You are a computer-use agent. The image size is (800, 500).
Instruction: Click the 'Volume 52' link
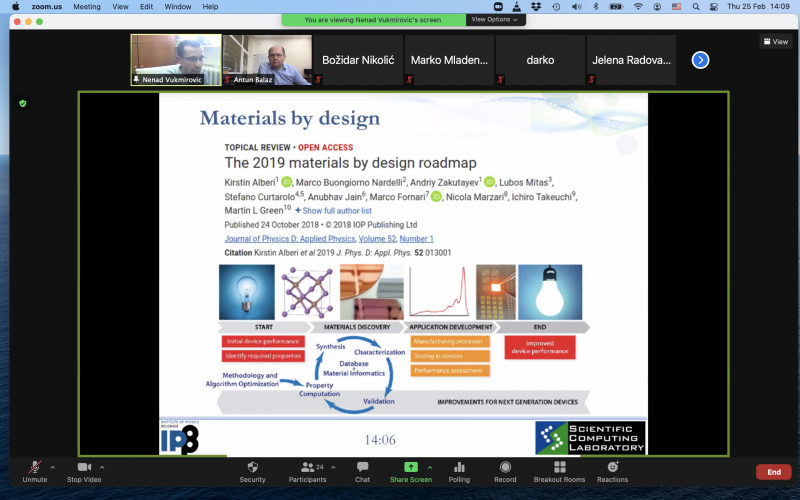coord(377,239)
